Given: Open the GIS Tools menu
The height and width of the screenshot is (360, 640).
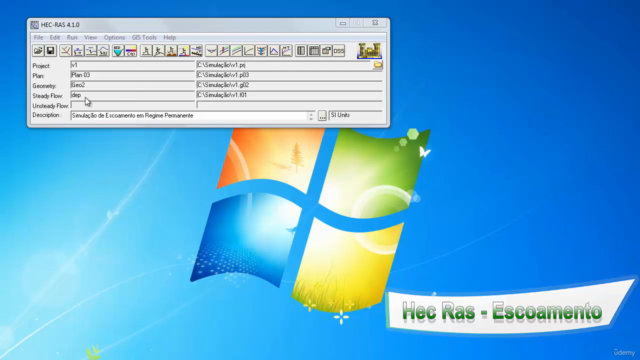Looking at the screenshot, I should click(144, 37).
